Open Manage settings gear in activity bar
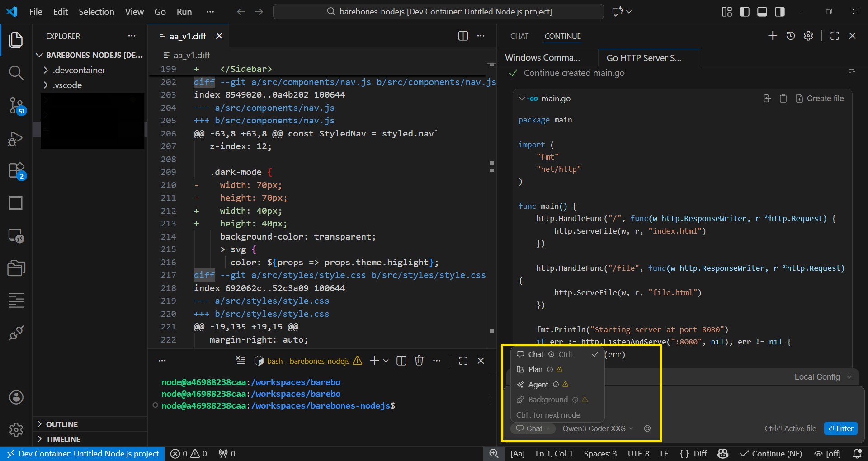This screenshot has width=868, height=461. (16, 429)
